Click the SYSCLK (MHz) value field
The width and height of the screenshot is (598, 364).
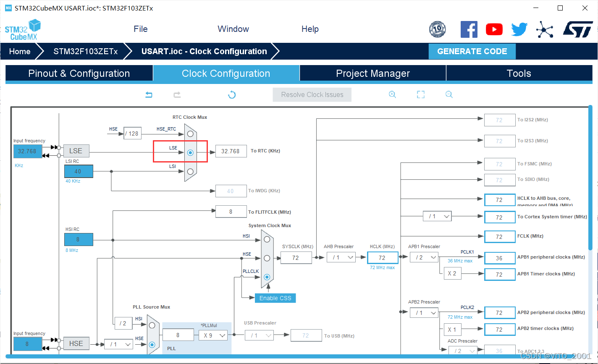296,258
